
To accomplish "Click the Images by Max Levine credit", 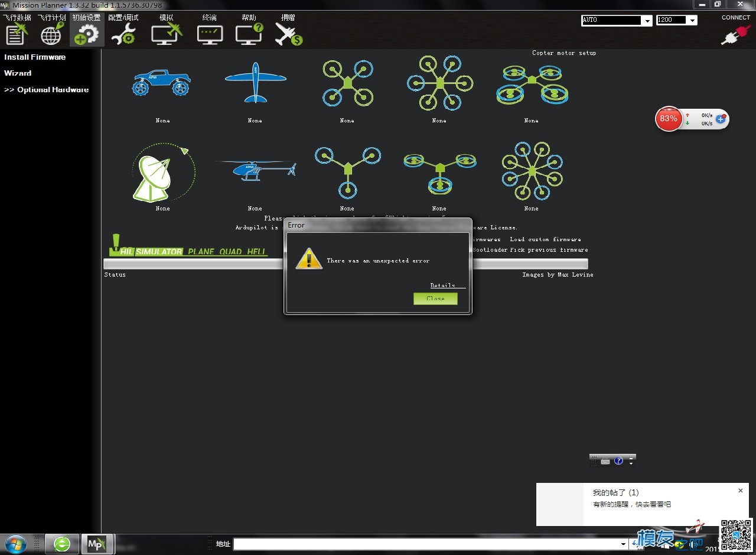I will (558, 275).
